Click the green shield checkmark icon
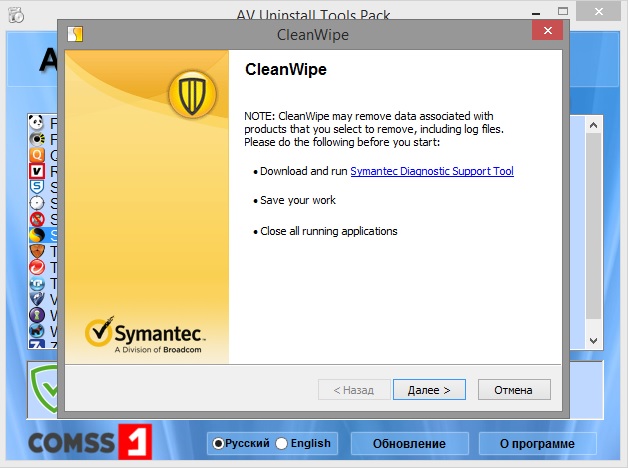Image resolution: width=628 pixels, height=468 pixels. click(43, 386)
